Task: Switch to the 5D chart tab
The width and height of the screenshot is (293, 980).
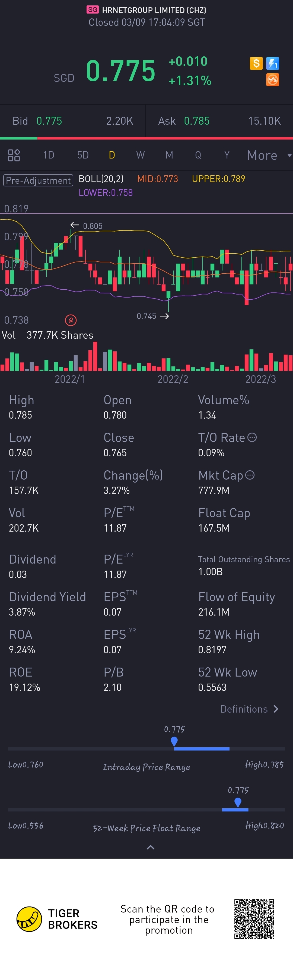Action: 83,155
